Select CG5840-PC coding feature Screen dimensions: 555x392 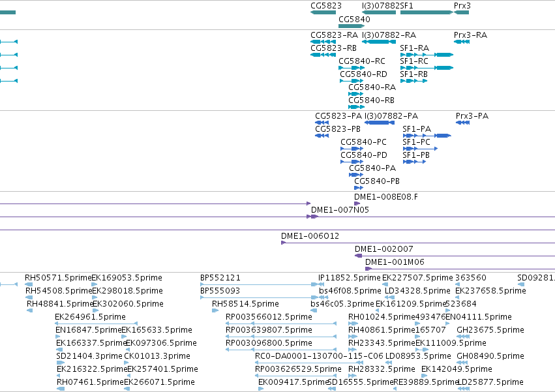pyautogui.click(x=352, y=149)
